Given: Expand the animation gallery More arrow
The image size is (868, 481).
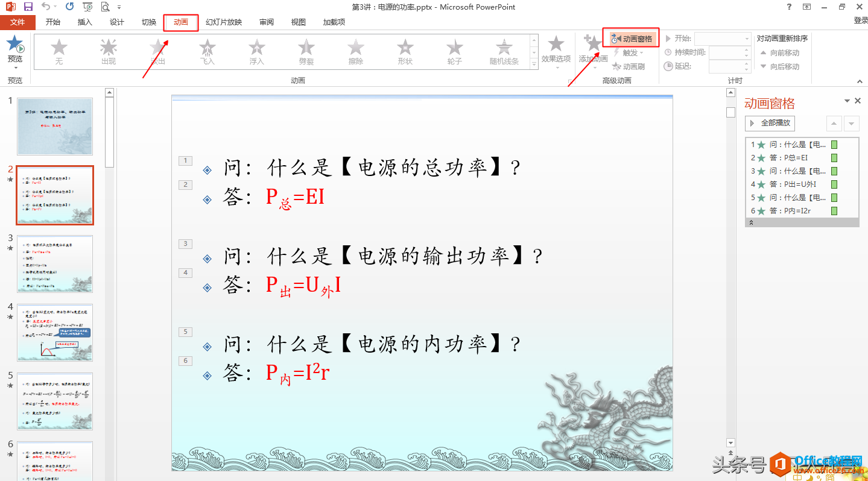Looking at the screenshot, I should (x=534, y=64).
